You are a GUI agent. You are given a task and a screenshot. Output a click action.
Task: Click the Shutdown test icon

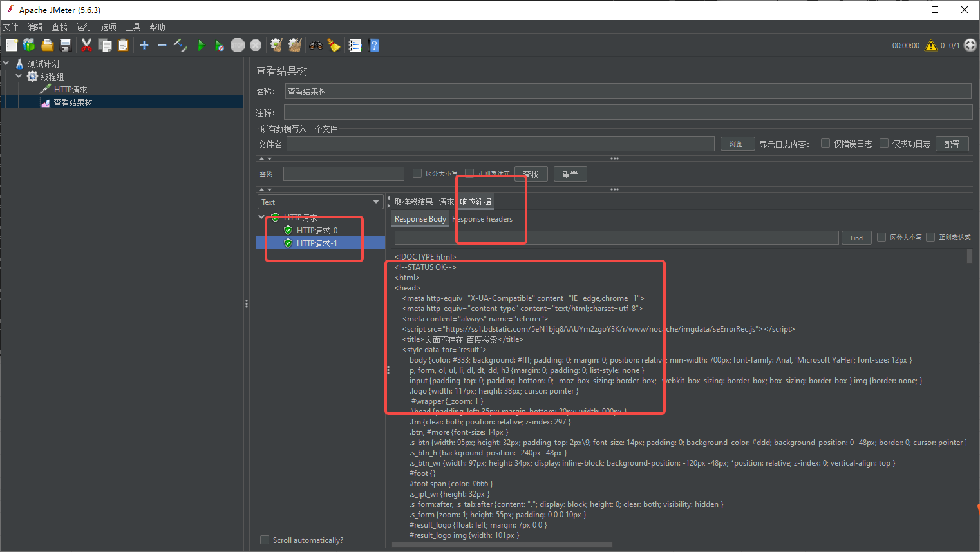point(256,45)
